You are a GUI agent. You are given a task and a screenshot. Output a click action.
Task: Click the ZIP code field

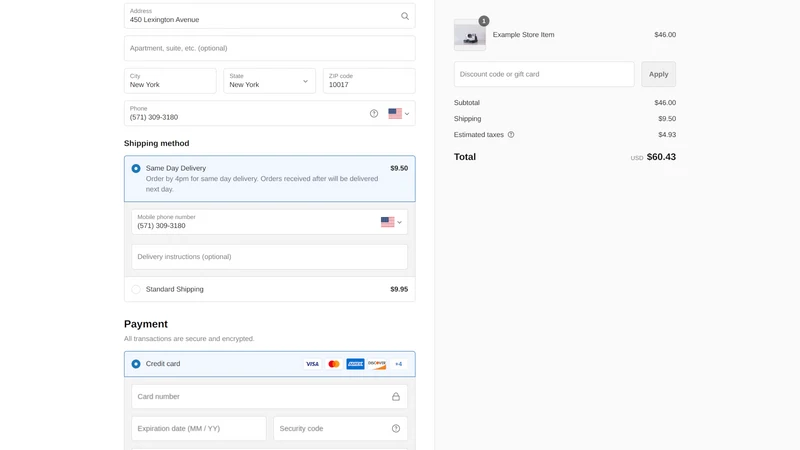point(369,81)
